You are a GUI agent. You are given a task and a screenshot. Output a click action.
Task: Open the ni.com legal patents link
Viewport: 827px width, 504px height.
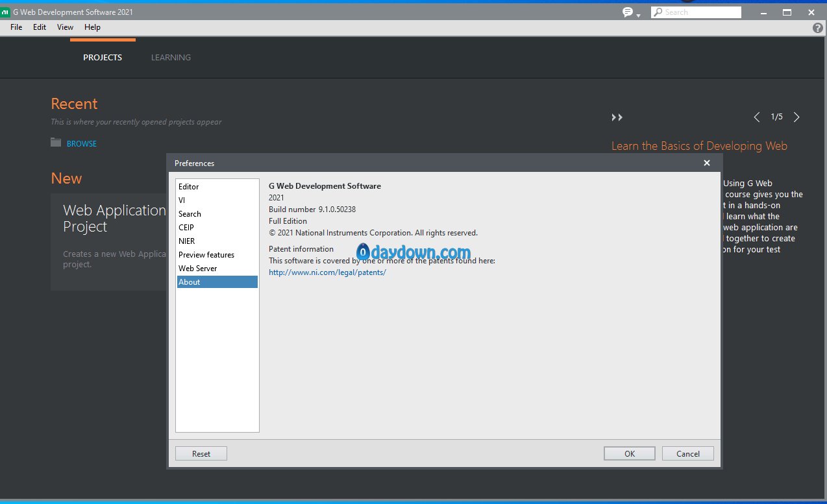(x=327, y=272)
